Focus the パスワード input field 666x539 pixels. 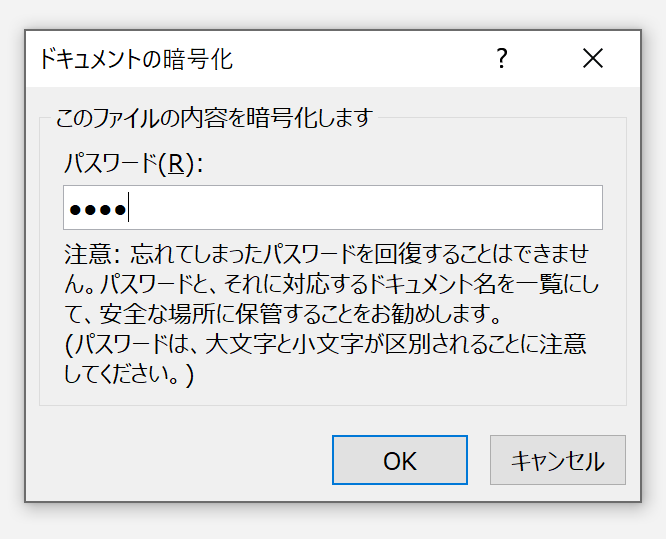pos(333,207)
